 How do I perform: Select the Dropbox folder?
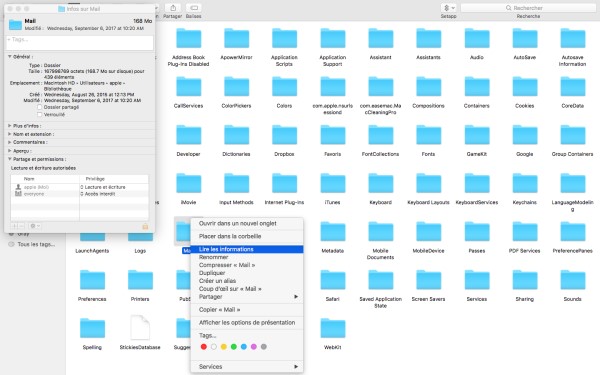(x=284, y=135)
